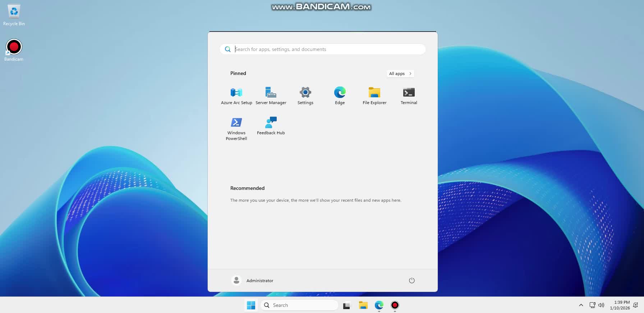The width and height of the screenshot is (644, 313).
Task: Open Windows PowerShell from pinned apps
Action: (x=236, y=129)
